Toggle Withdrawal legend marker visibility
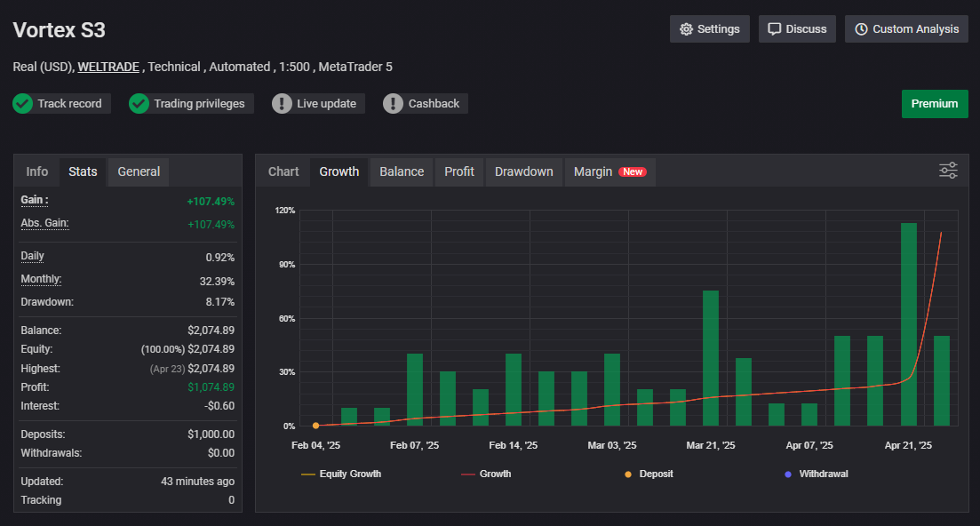The image size is (980, 526). 816,474
